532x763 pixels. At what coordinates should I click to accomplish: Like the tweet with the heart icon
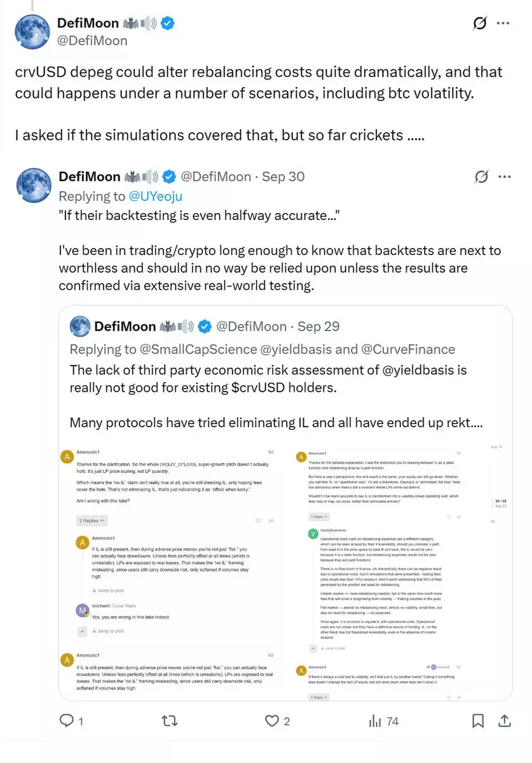pos(272,720)
